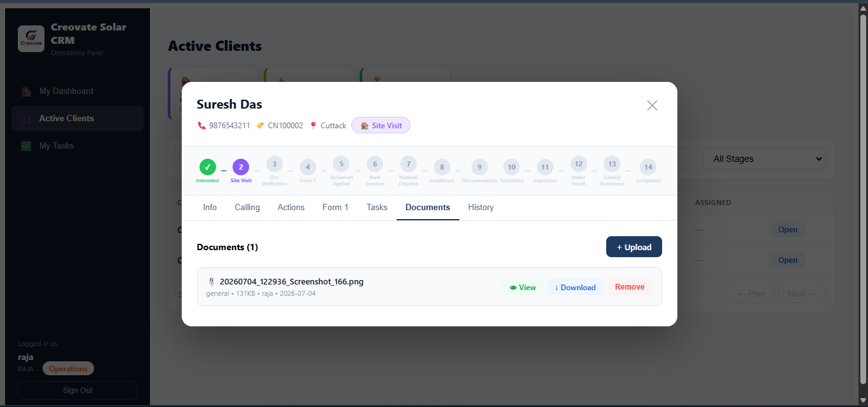Open the Form 1 tab
The width and height of the screenshot is (868, 407).
(336, 208)
